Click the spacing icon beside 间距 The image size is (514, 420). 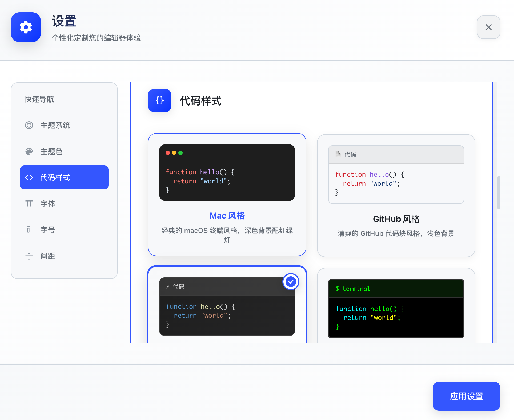click(29, 256)
